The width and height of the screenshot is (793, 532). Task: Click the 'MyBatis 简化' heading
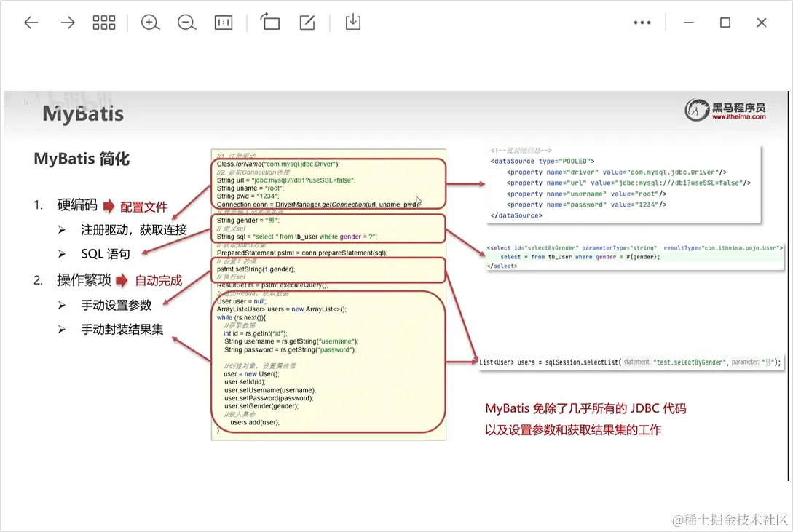(x=82, y=159)
